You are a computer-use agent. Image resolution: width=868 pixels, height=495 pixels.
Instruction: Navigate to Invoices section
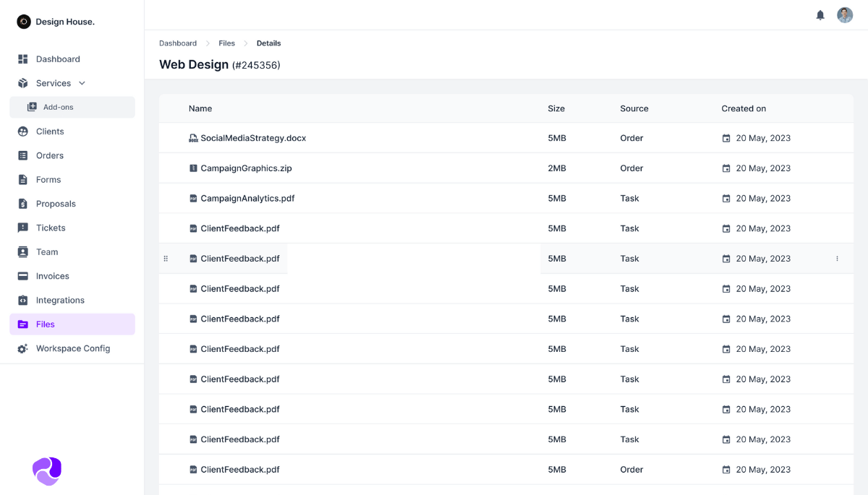click(53, 276)
